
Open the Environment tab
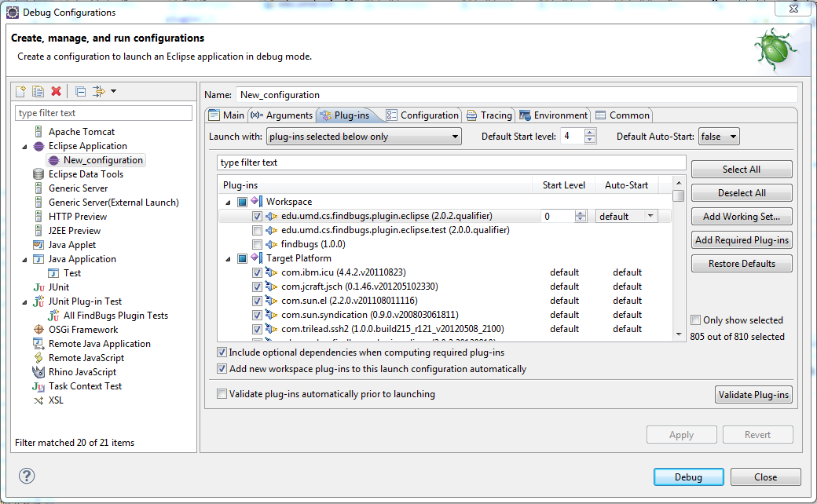pos(554,115)
